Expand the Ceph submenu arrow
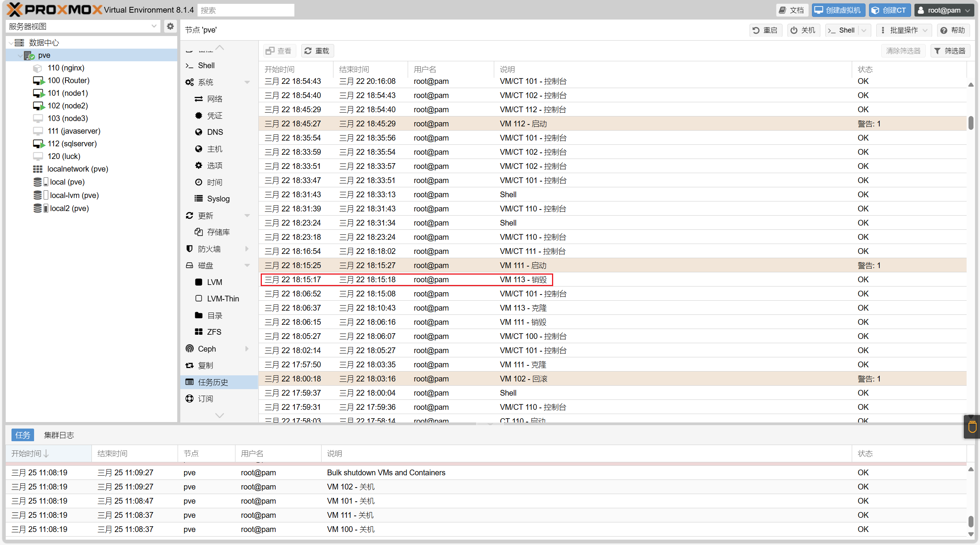Image resolution: width=980 pixels, height=545 pixels. tap(247, 349)
